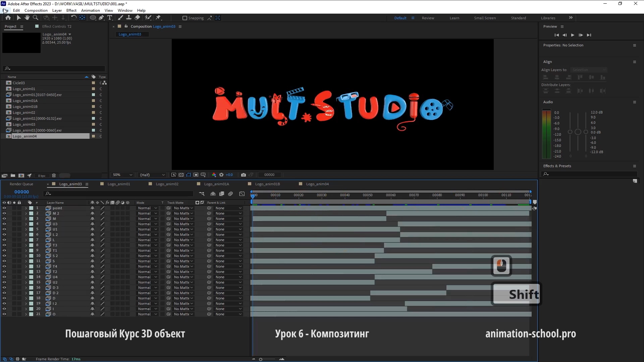Select the Pen tool in toolbar
The width and height of the screenshot is (644, 362).
101,18
